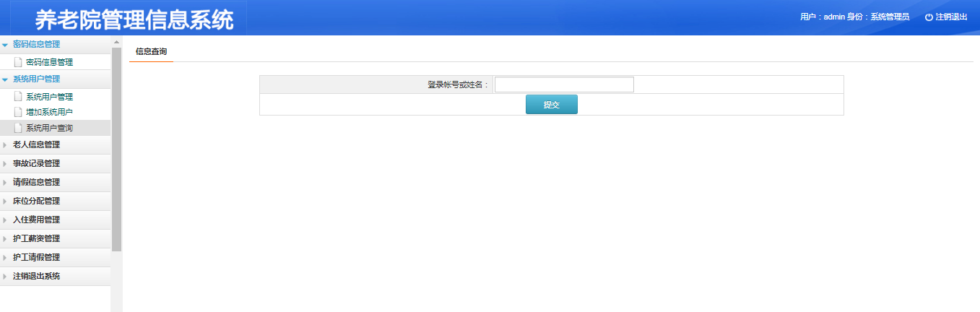Image resolution: width=980 pixels, height=312 pixels.
Task: Expand the 护工薪资管理 section
Action: 55,239
